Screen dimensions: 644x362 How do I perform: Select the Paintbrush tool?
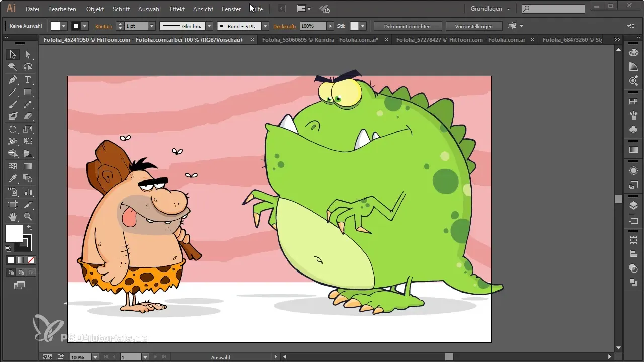(x=13, y=104)
